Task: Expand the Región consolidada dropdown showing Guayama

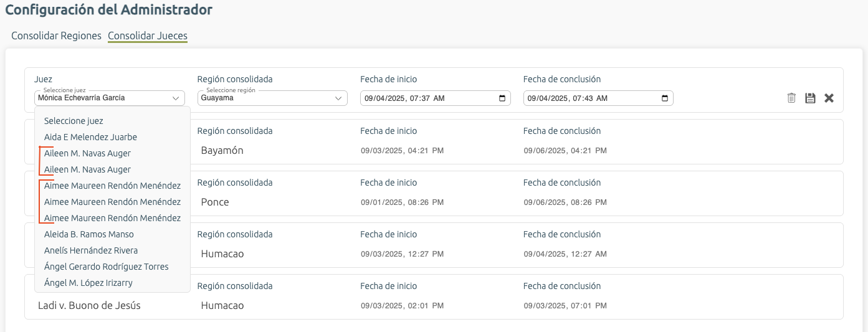Action: pos(338,98)
